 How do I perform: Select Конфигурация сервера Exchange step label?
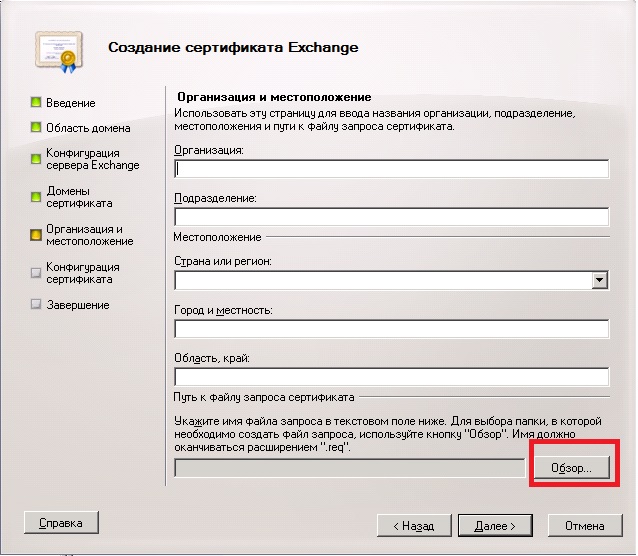92,159
